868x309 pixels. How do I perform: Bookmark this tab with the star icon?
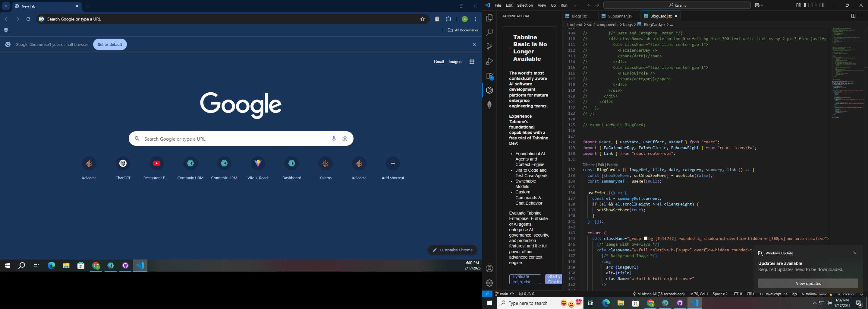point(422,19)
